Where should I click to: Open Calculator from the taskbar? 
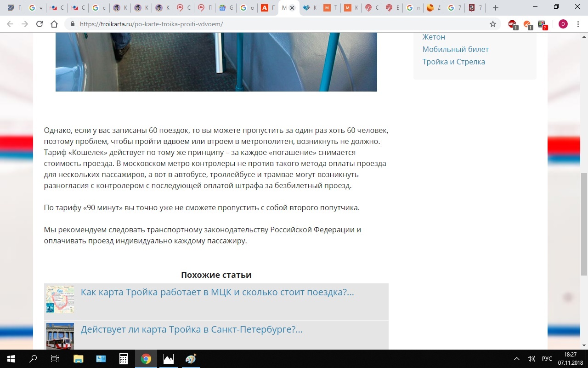click(123, 359)
